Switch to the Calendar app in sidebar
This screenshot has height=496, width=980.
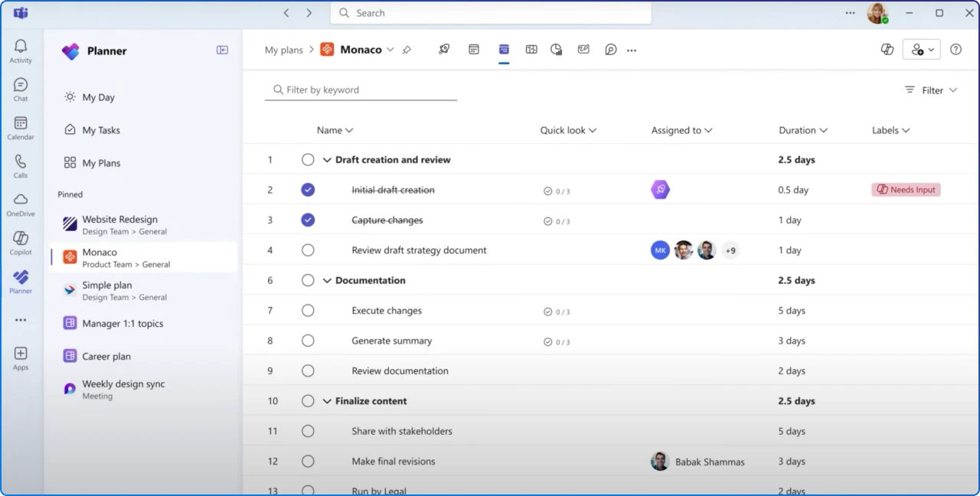(20, 125)
